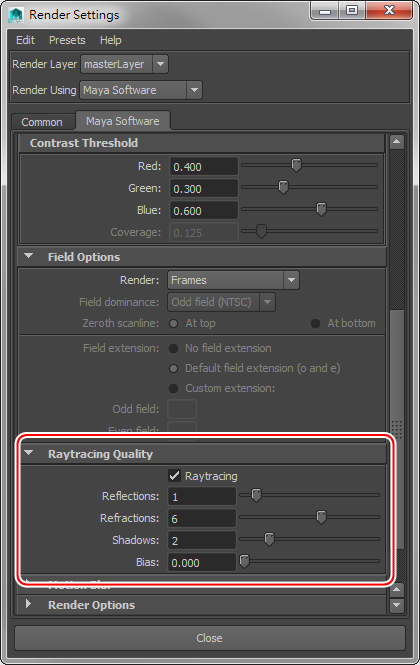Select the At top radio button
The width and height of the screenshot is (420, 665).
click(x=173, y=324)
